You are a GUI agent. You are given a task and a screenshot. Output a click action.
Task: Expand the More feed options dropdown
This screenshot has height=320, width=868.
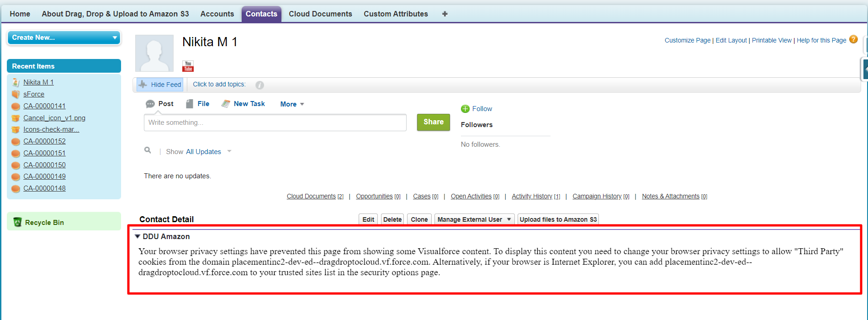(x=292, y=104)
